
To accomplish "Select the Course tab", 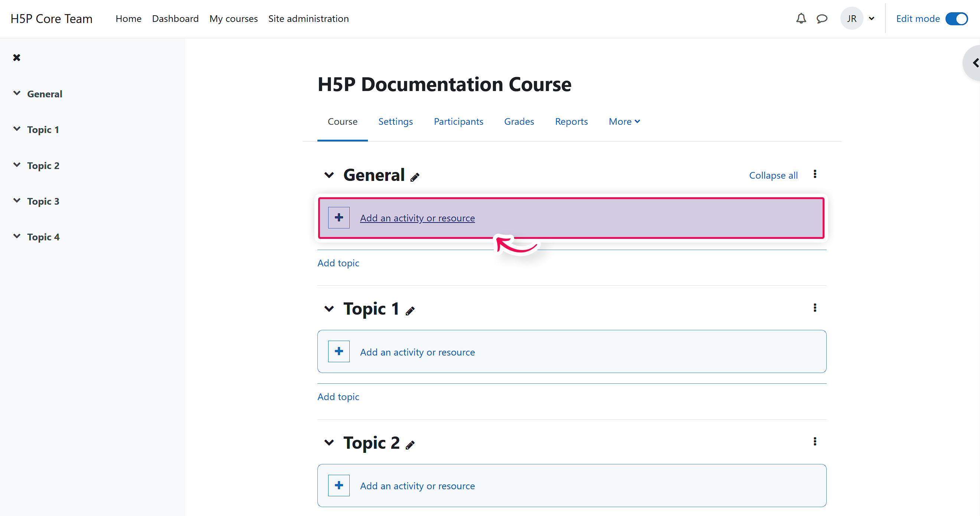I will pyautogui.click(x=342, y=121).
